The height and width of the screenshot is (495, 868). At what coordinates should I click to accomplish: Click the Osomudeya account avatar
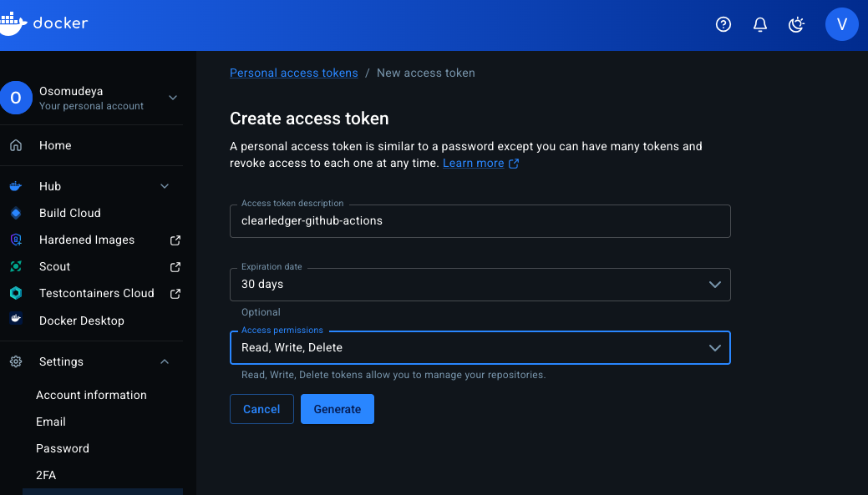tap(16, 98)
